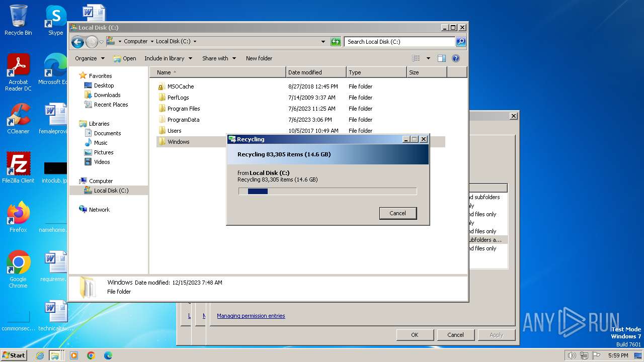Click the search magnifier icon

click(460, 42)
